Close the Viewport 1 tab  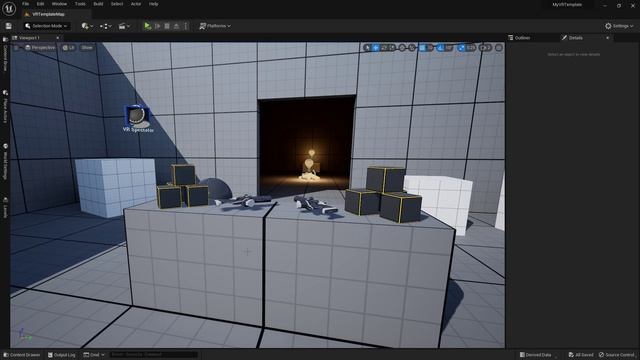58,38
